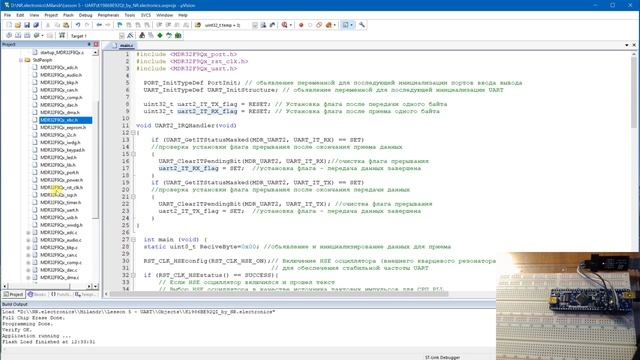Collapse the StdPeriph folder in project tree
Screen dimensions: 640x360
(x=21, y=60)
